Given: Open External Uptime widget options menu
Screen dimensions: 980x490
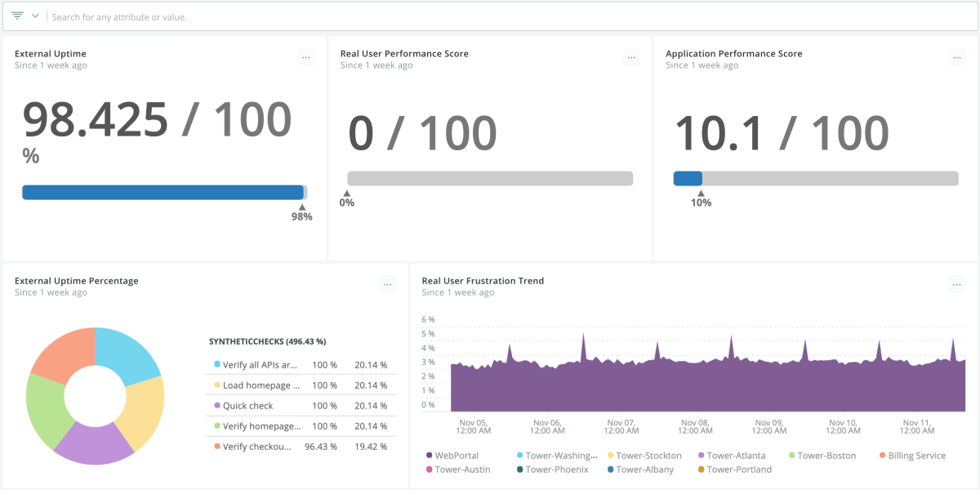Looking at the screenshot, I should click(305, 57).
